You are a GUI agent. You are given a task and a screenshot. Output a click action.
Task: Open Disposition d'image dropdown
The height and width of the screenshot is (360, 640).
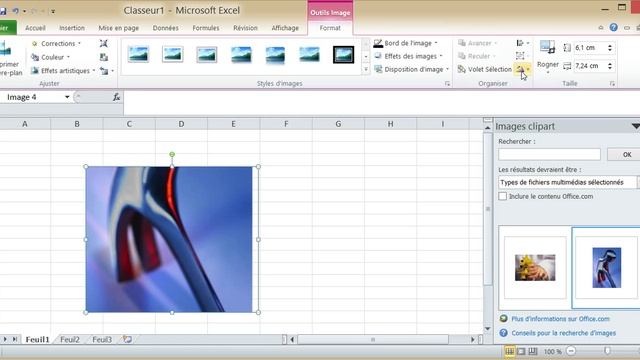(447, 69)
